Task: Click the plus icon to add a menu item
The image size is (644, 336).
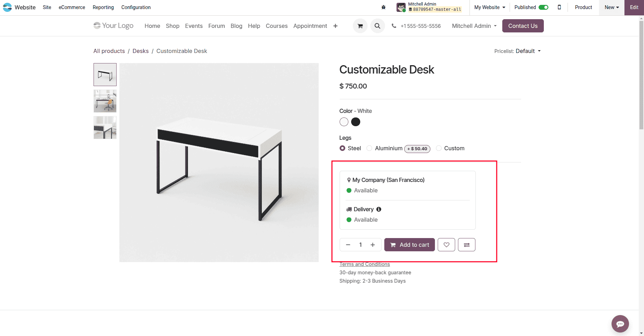Action: 335,25
